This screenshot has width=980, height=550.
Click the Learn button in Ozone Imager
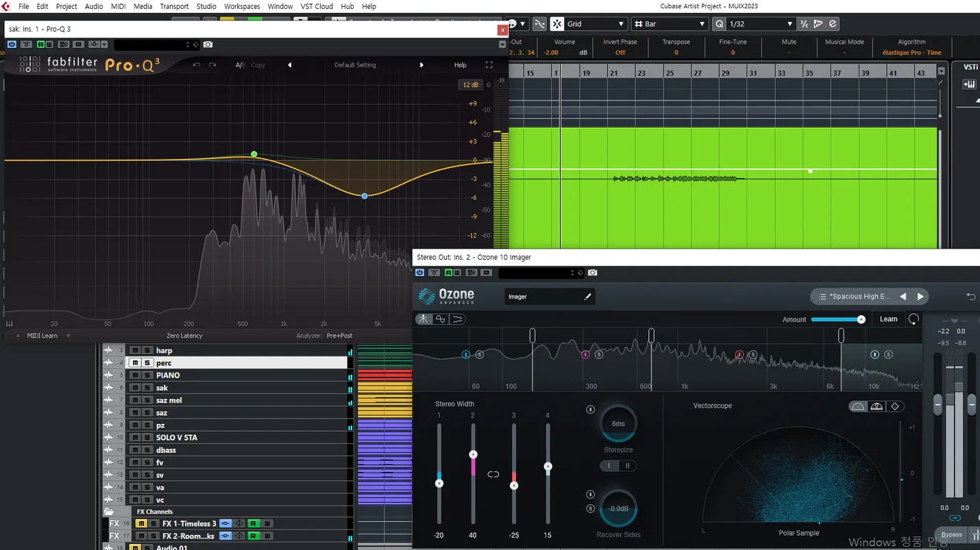tap(888, 319)
